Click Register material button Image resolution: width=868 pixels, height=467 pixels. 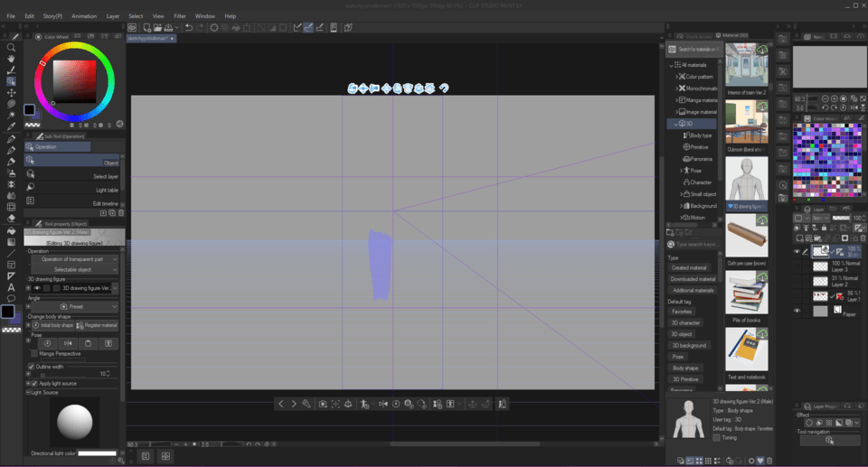click(x=97, y=325)
